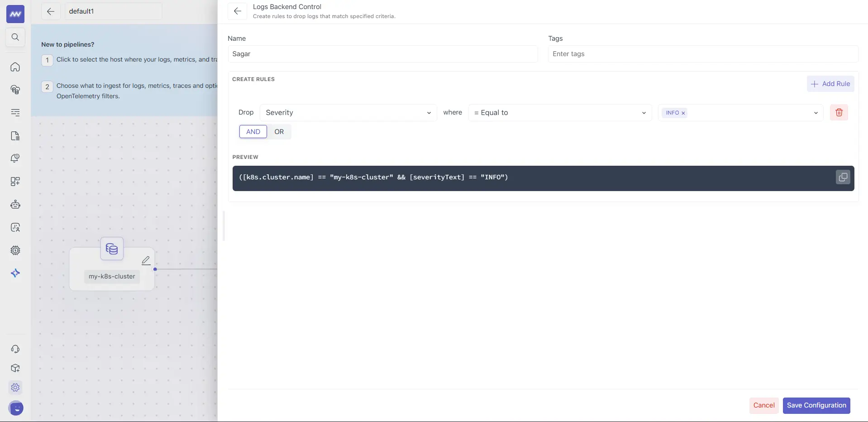868x422 pixels.
Task: Open the alerts bell icon in sidebar
Action: 15,158
